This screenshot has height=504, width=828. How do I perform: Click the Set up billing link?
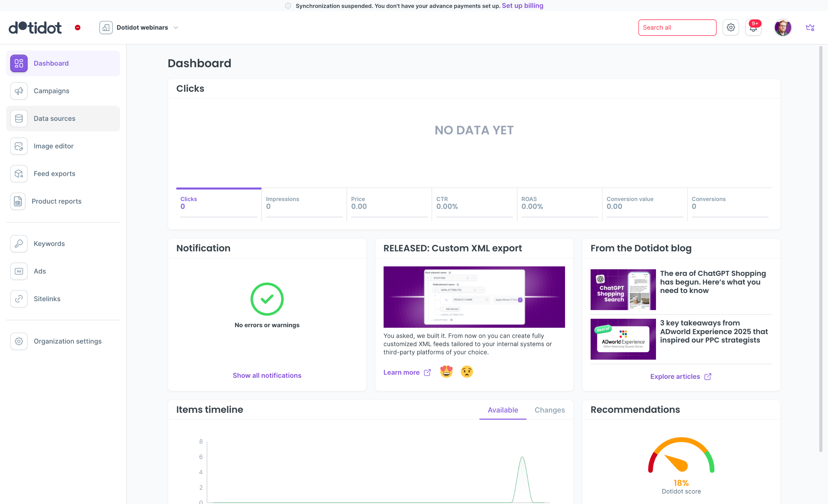tap(522, 6)
